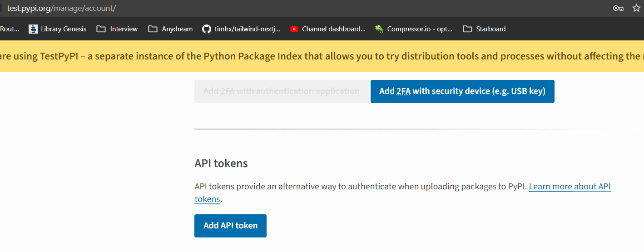Click the underlined 2FA abbreviation on security device button
Viewport: 644px width, 252px height.
(403, 91)
